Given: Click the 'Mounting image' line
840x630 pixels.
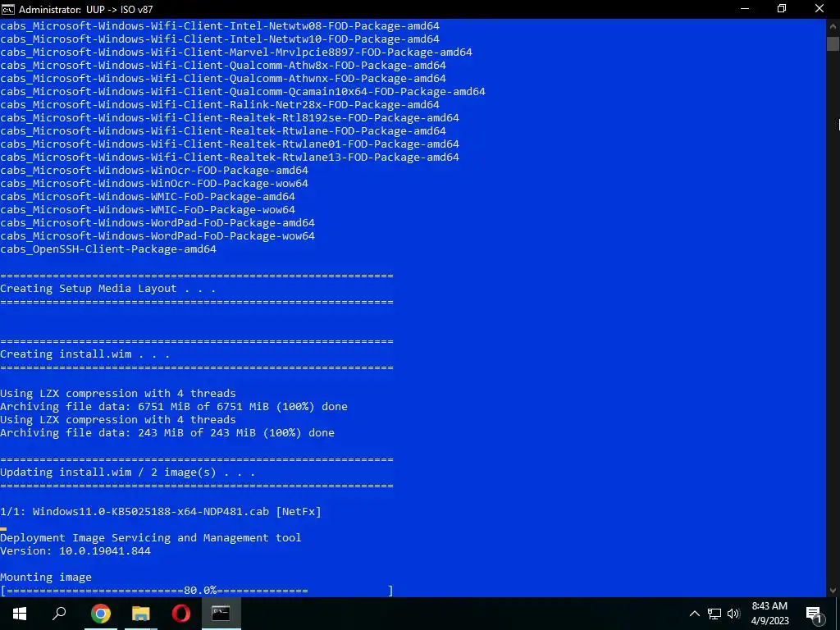Looking at the screenshot, I should [46, 577].
